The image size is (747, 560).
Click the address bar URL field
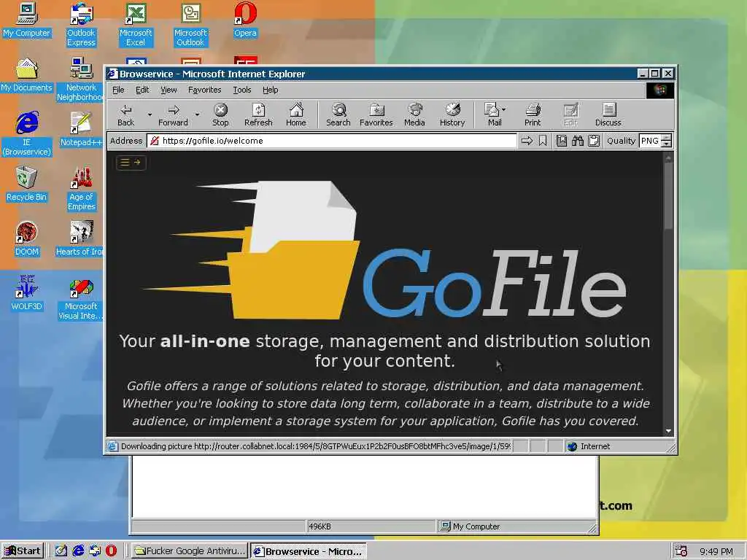click(332, 141)
